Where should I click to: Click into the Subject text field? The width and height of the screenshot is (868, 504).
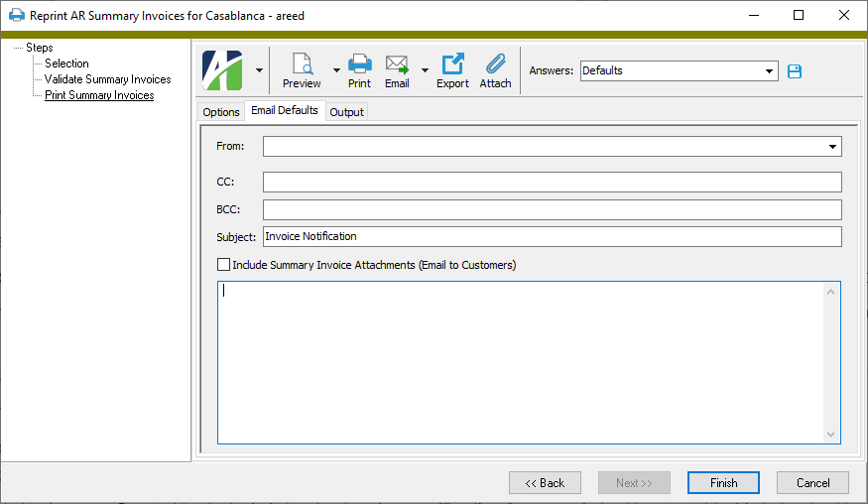551,236
